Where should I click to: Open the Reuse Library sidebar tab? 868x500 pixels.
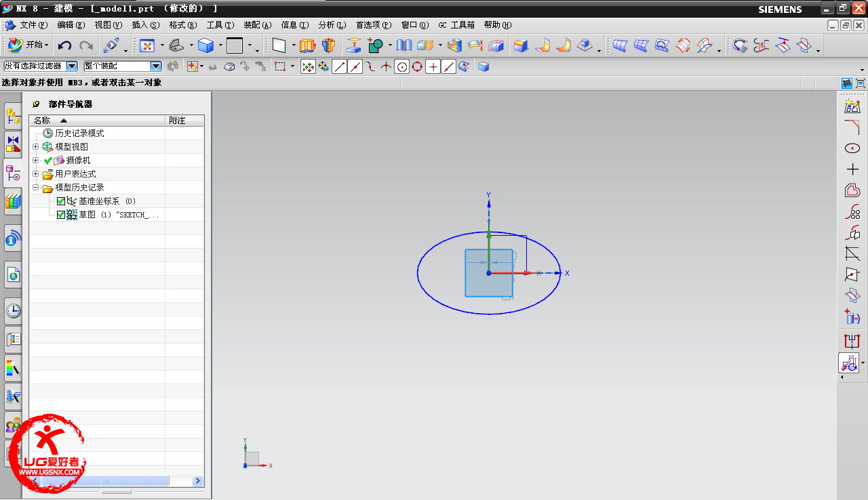13,201
